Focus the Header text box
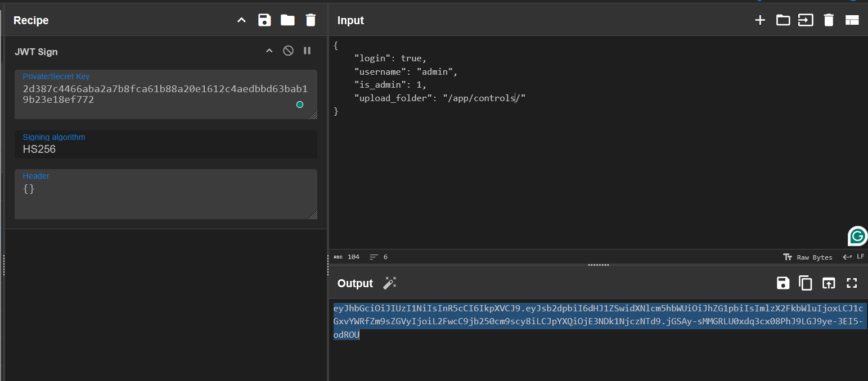This screenshot has height=381, width=868. coord(166,194)
